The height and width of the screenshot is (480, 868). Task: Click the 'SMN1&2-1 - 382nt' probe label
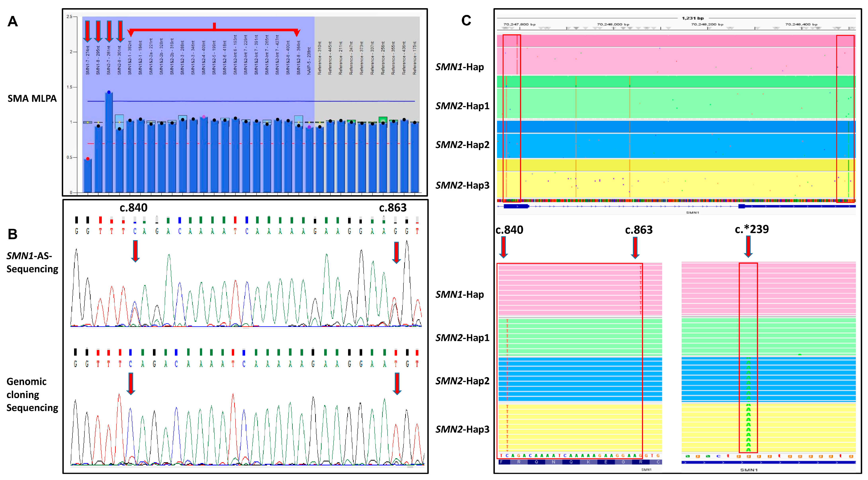[x=130, y=58]
